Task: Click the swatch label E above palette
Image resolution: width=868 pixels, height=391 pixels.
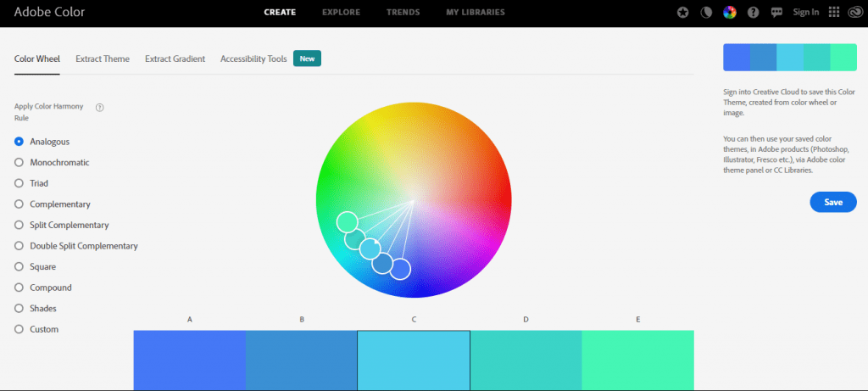Action: point(637,320)
